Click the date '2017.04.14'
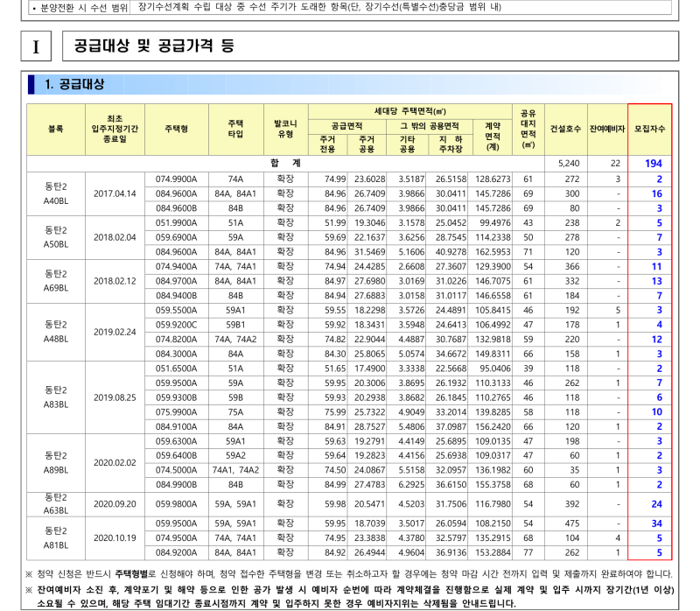Screen dimensions: 700x611 point(115,193)
